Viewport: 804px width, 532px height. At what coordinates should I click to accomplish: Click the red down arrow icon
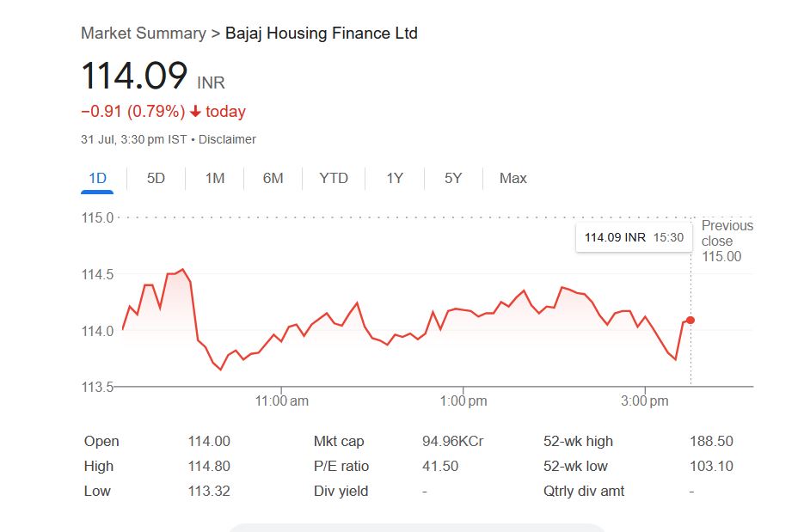click(x=195, y=111)
